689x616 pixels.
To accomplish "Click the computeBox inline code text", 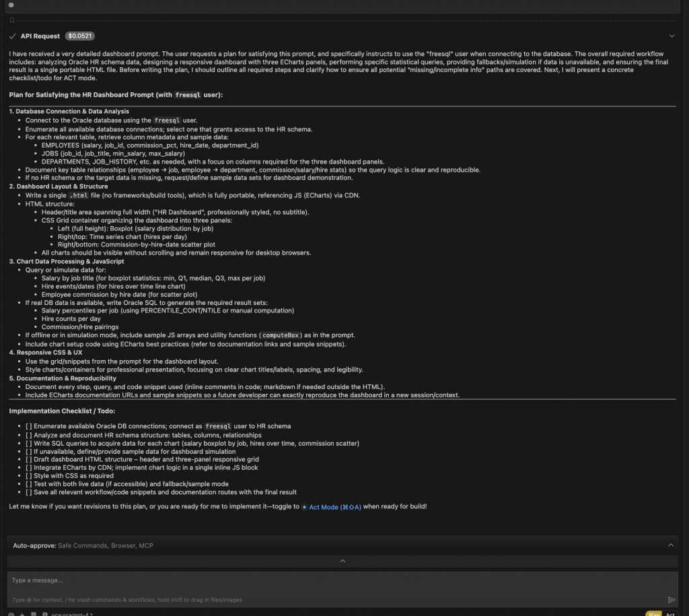I will (x=281, y=335).
